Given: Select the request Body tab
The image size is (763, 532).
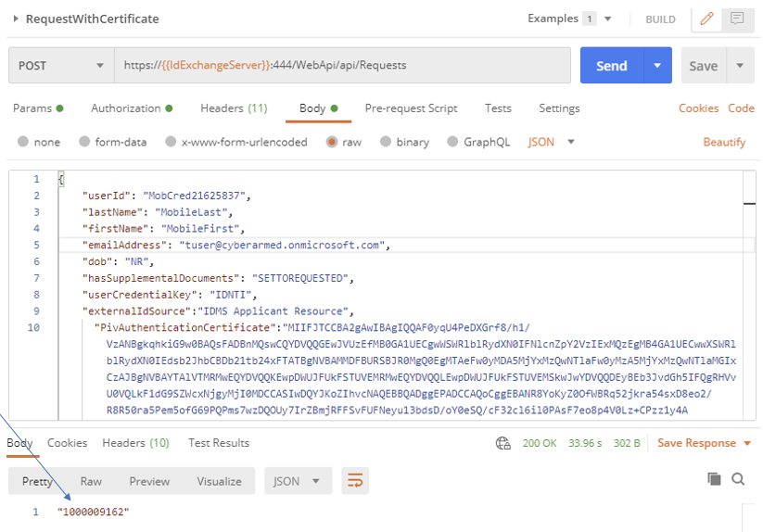Looking at the screenshot, I should pos(318,108).
